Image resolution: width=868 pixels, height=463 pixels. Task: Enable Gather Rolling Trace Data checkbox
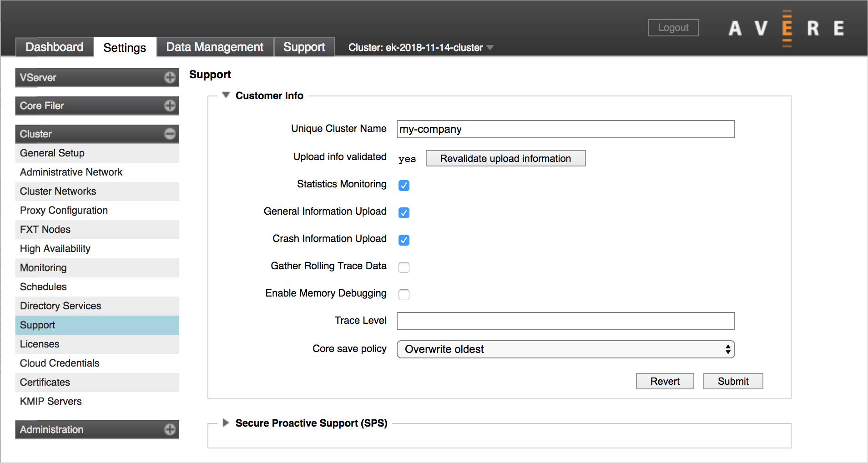(404, 267)
